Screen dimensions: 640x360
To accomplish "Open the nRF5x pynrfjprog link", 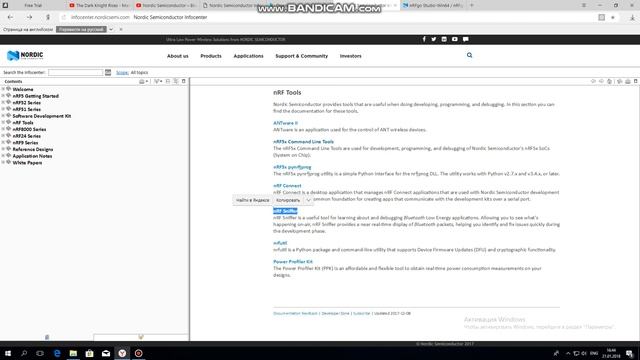I will [x=292, y=167].
